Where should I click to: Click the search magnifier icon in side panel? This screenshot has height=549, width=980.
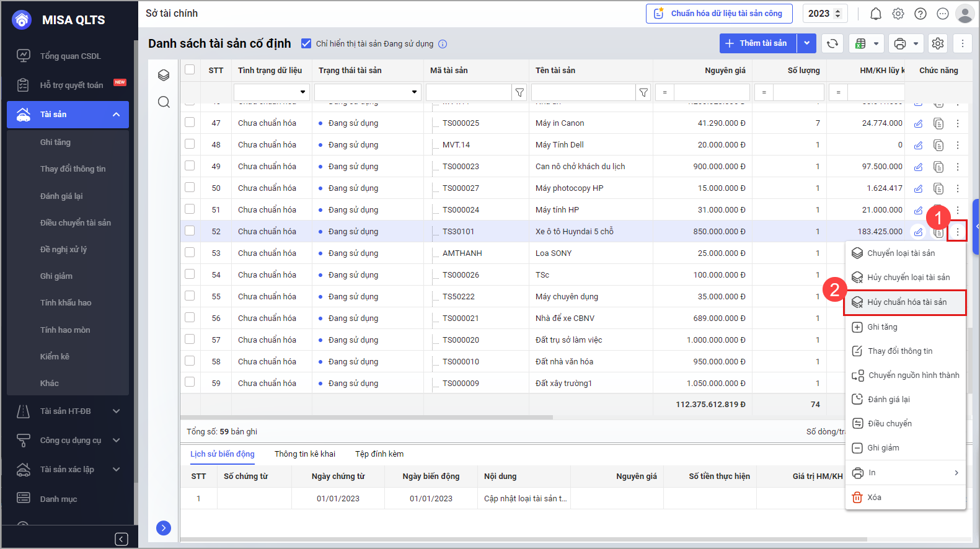[x=164, y=102]
